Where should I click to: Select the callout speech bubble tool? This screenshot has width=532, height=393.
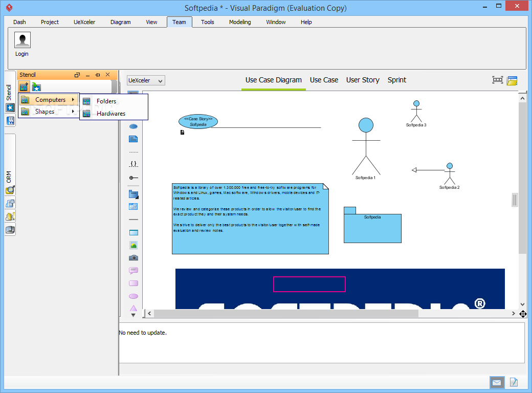(x=134, y=271)
